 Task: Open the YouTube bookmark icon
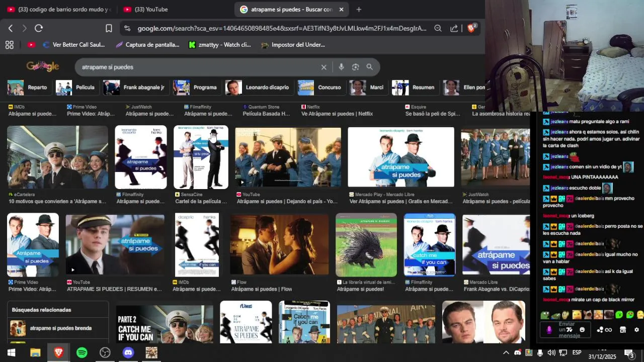(x=31, y=45)
